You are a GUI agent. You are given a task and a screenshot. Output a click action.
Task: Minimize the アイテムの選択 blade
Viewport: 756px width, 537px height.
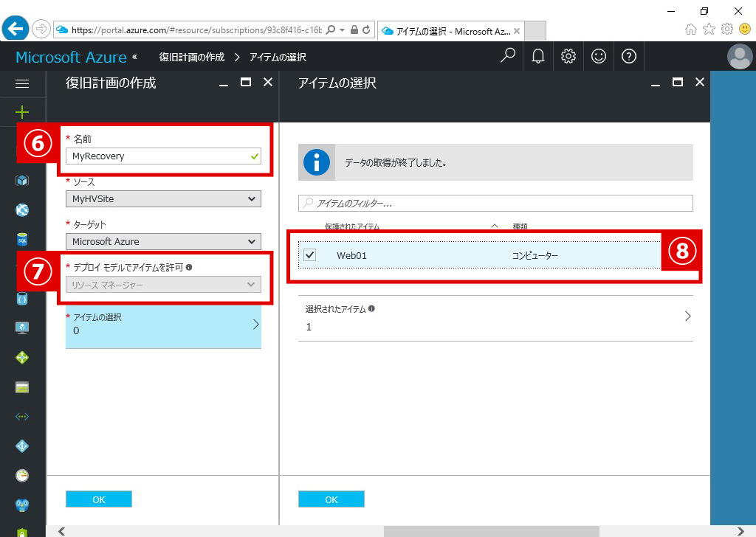coord(656,85)
